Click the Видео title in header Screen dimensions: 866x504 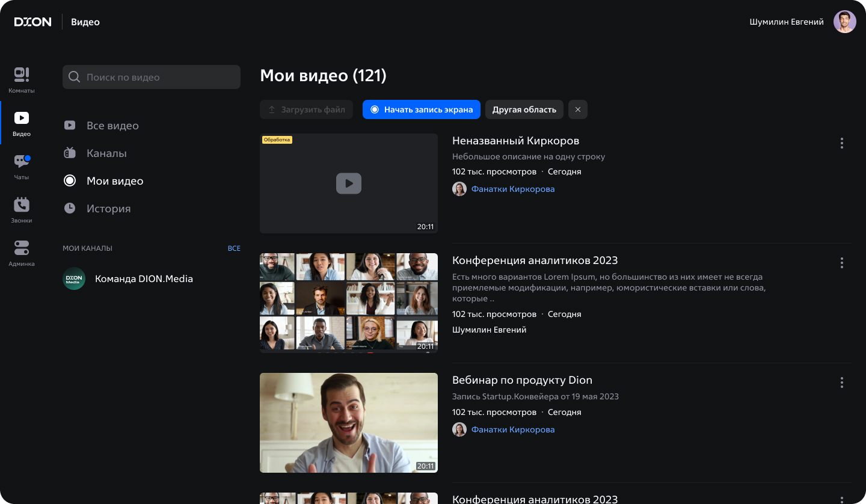click(x=85, y=22)
